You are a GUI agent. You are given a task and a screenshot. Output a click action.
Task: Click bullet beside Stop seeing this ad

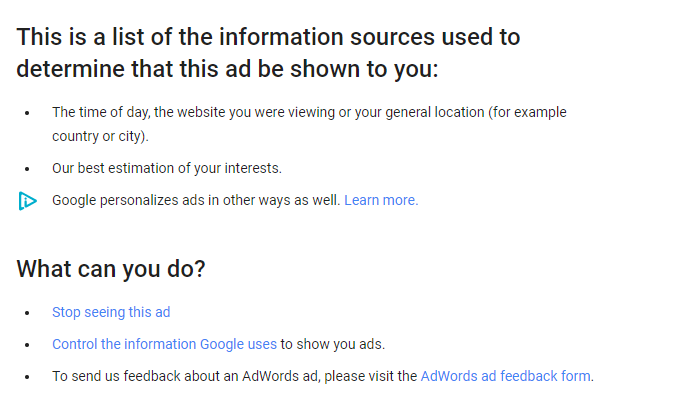[x=27, y=313]
